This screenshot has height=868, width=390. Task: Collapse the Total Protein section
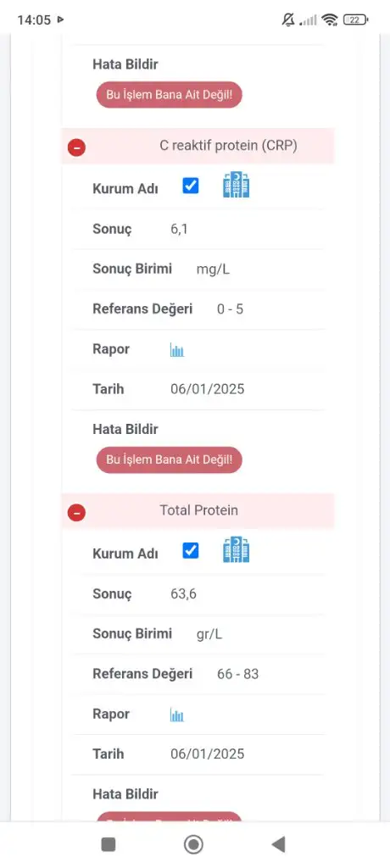[76, 513]
